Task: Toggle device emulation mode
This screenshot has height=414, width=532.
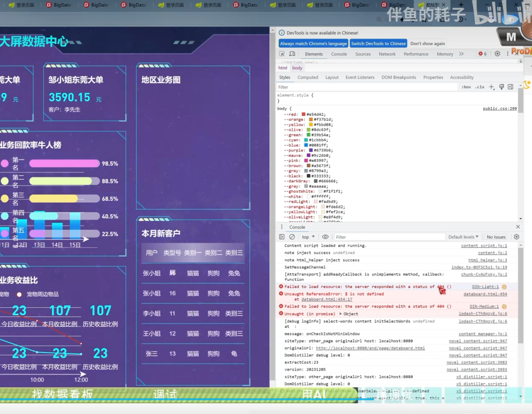Action: tap(292, 54)
